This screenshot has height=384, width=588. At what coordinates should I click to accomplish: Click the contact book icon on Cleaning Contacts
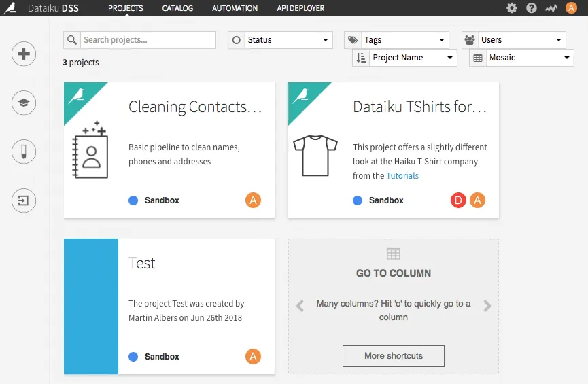(x=90, y=150)
